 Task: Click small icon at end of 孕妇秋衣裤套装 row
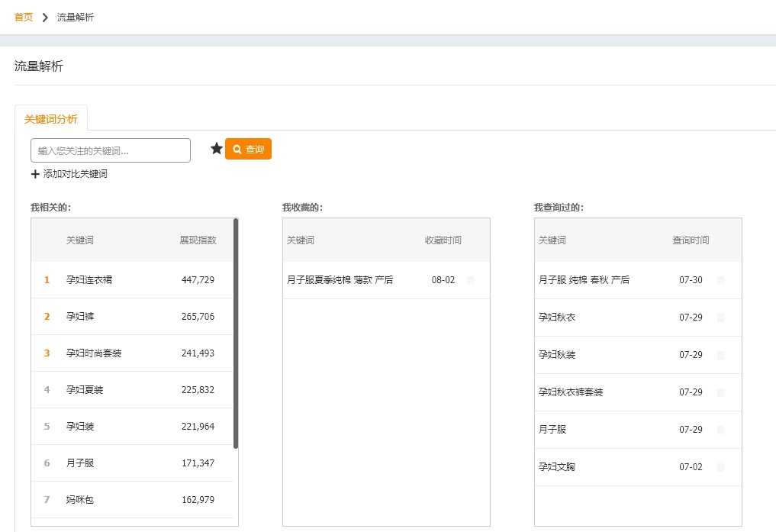point(721,392)
